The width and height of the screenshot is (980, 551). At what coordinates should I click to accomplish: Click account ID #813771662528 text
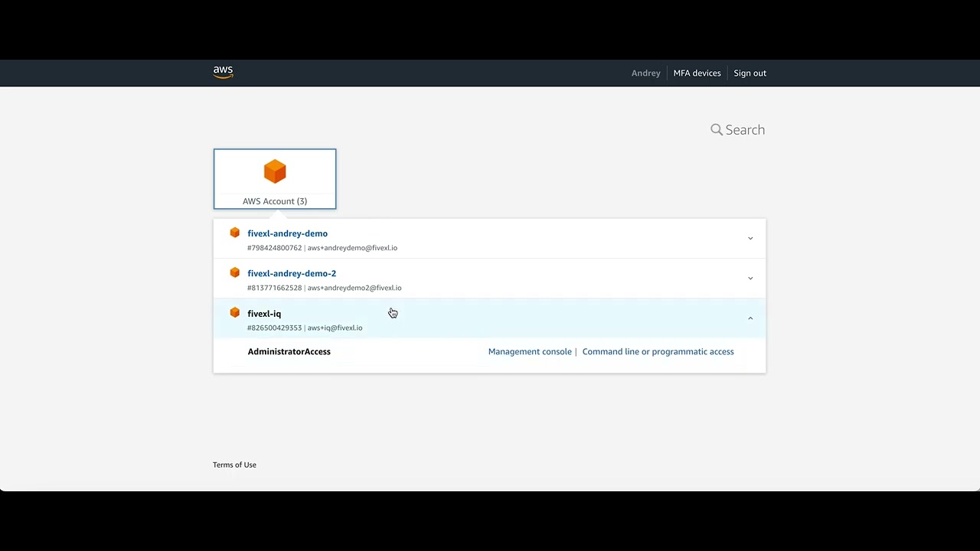point(274,288)
